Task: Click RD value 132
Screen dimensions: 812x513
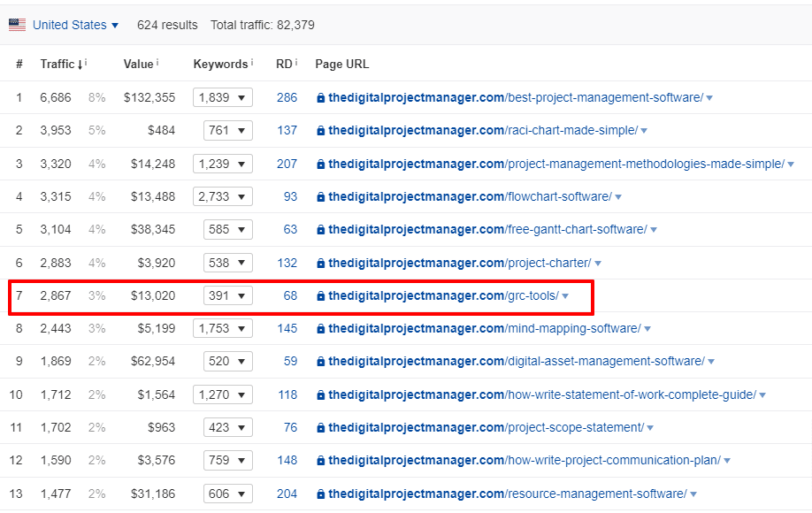Action: coord(287,263)
